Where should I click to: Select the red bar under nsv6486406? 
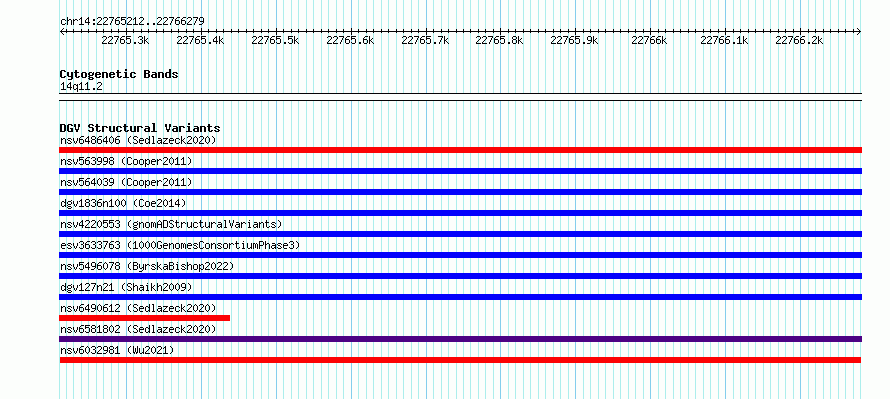460,150
